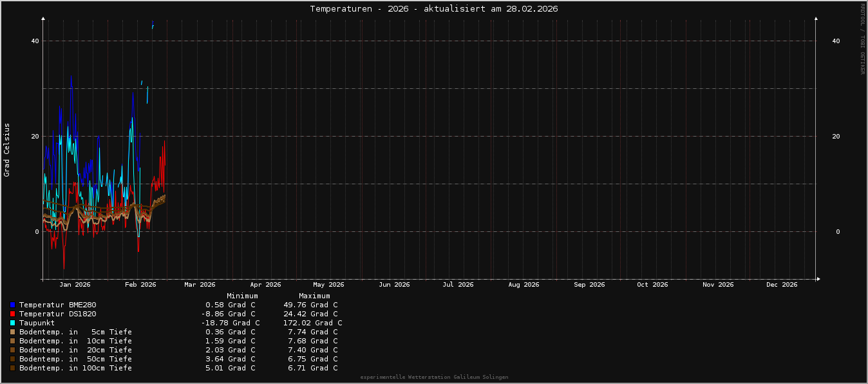Click the Feb 2026 axis label

(x=140, y=284)
